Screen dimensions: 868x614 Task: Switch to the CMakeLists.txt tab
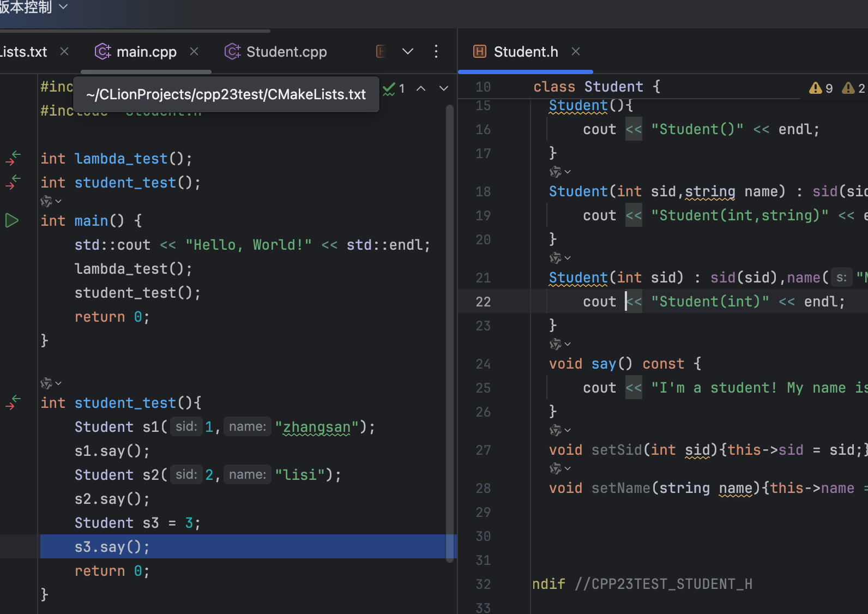pyautogui.click(x=23, y=52)
